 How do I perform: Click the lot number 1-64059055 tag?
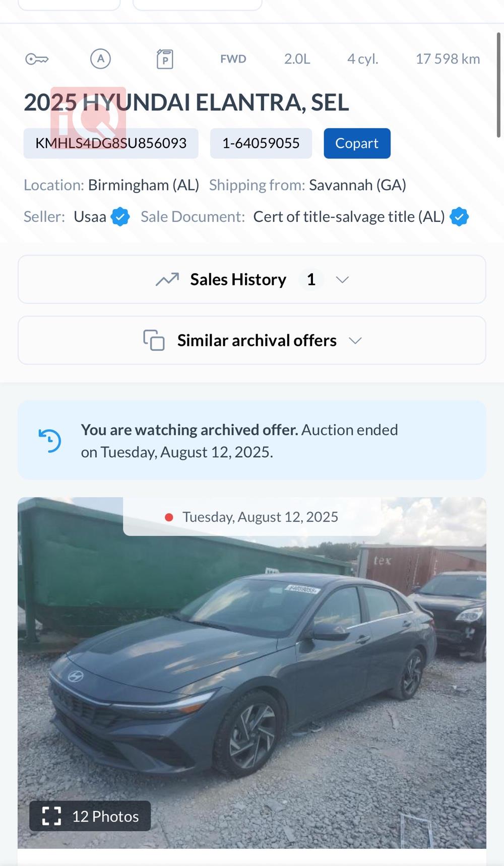click(261, 143)
